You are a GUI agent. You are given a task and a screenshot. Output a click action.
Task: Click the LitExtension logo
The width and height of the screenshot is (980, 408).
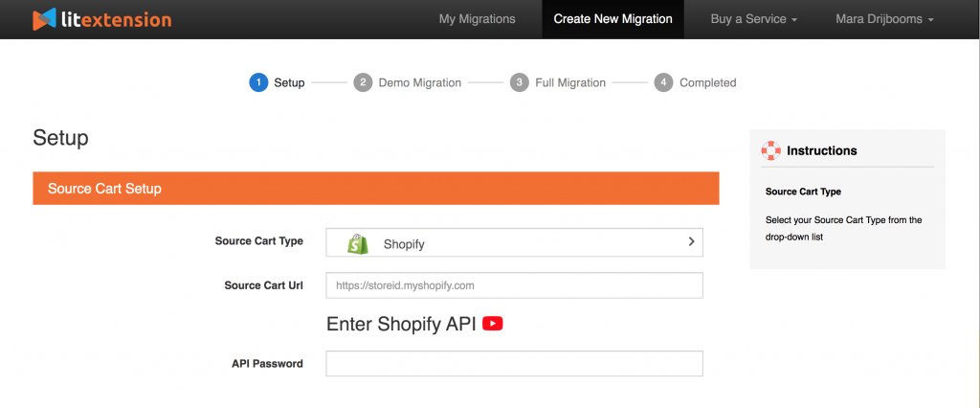(x=101, y=19)
